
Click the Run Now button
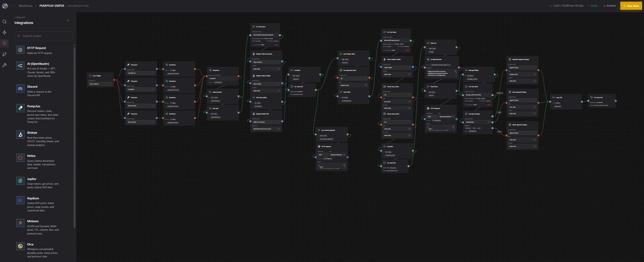pyautogui.click(x=630, y=5)
